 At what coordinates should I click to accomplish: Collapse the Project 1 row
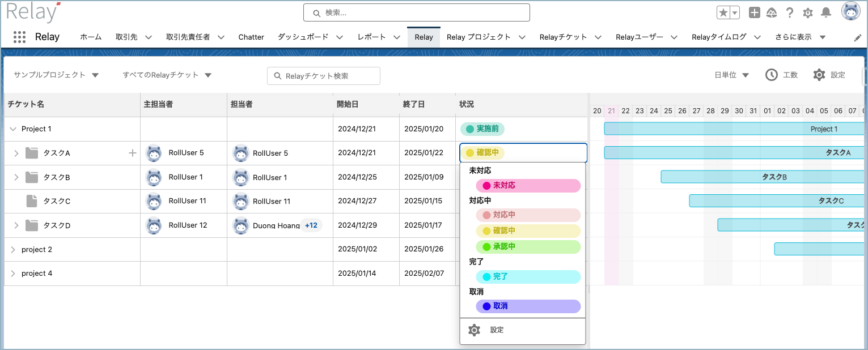13,129
